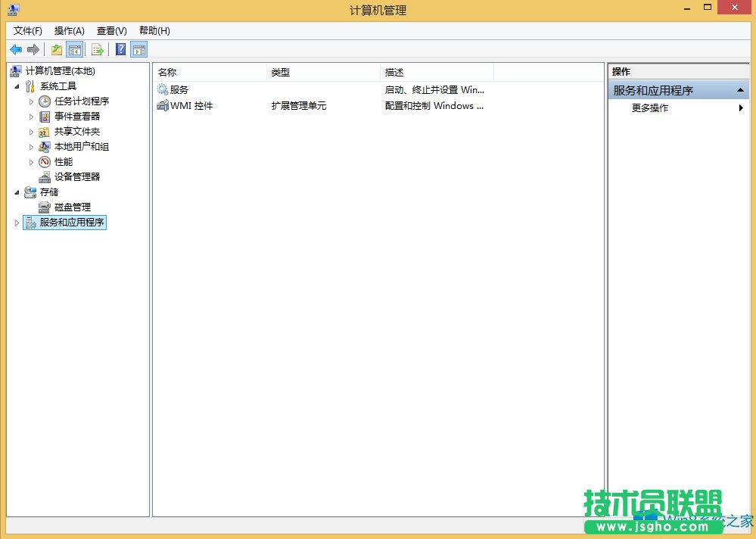The width and height of the screenshot is (756, 539).
Task: Open the 操作(A) menu
Action: pyautogui.click(x=69, y=30)
